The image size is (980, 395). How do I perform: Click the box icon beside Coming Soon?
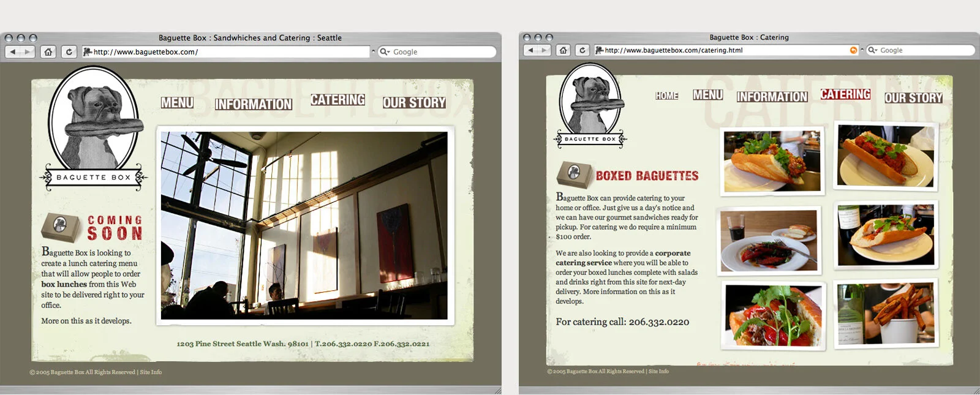click(x=61, y=227)
